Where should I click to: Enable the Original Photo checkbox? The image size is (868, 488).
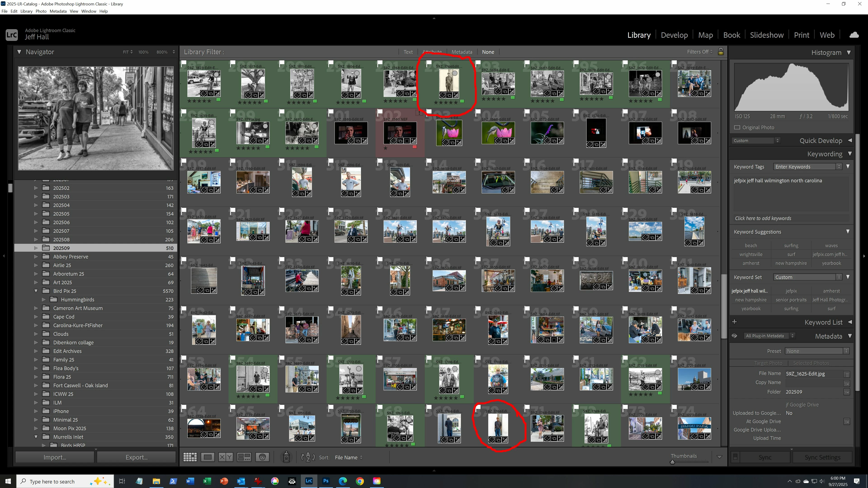[x=737, y=127]
